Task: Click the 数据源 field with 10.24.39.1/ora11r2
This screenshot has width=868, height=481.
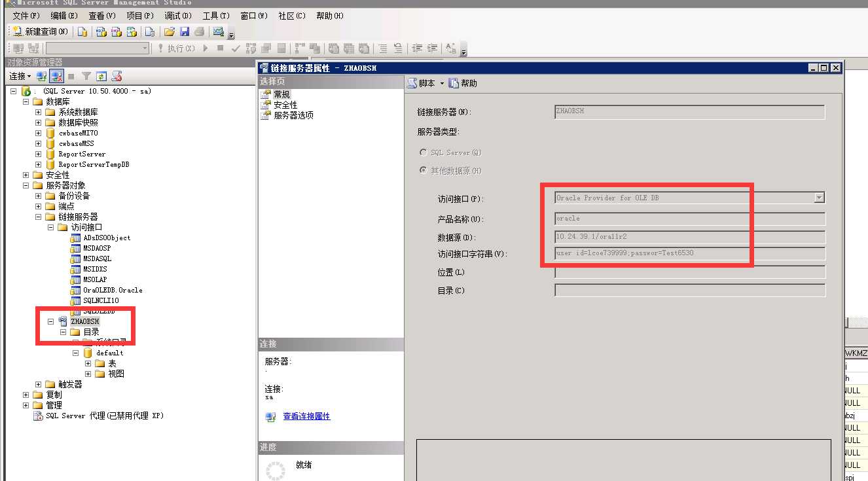Action: click(689, 237)
